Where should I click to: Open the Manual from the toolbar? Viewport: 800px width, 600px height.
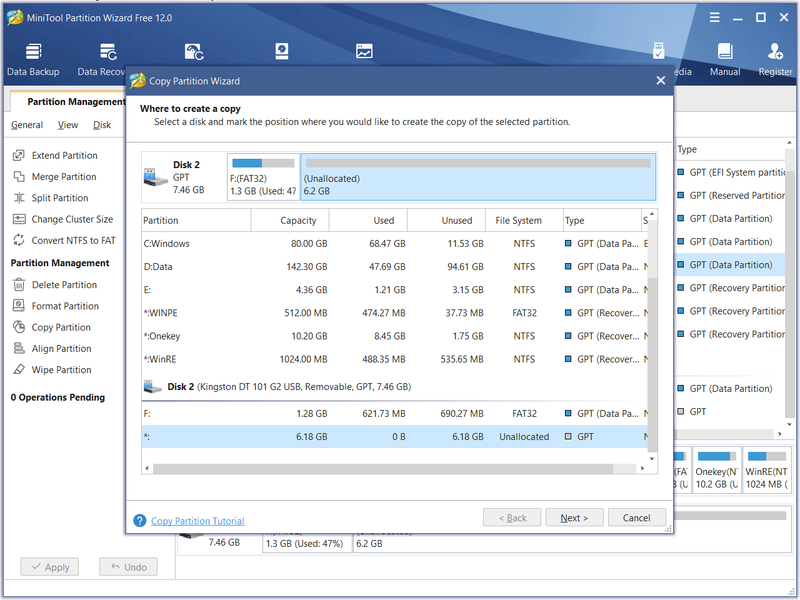725,59
